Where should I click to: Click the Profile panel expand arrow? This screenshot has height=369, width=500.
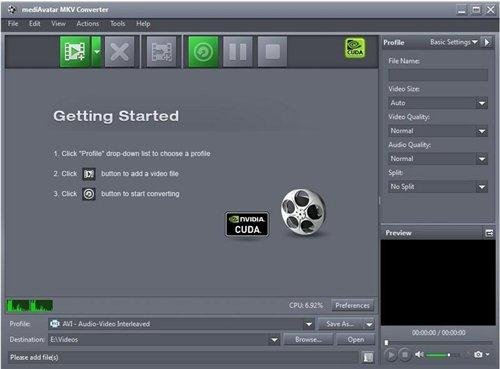click(487, 42)
